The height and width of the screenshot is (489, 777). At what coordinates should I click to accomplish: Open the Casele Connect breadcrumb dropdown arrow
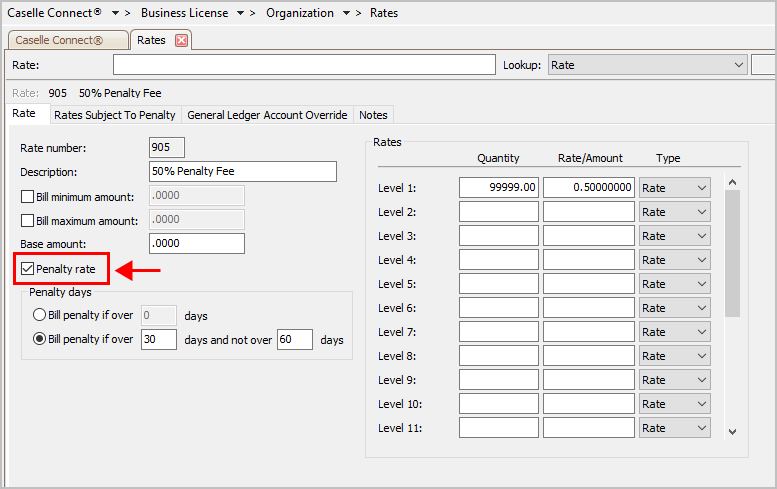[x=115, y=13]
